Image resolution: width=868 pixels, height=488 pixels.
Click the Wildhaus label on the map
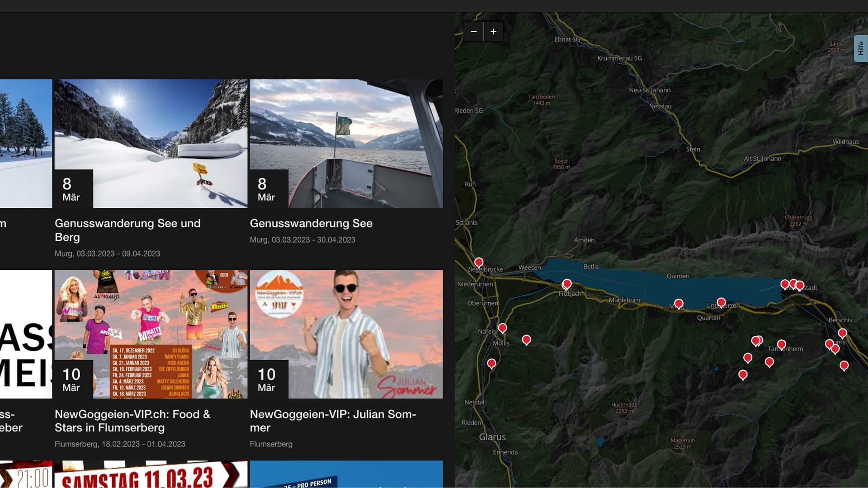tap(845, 141)
